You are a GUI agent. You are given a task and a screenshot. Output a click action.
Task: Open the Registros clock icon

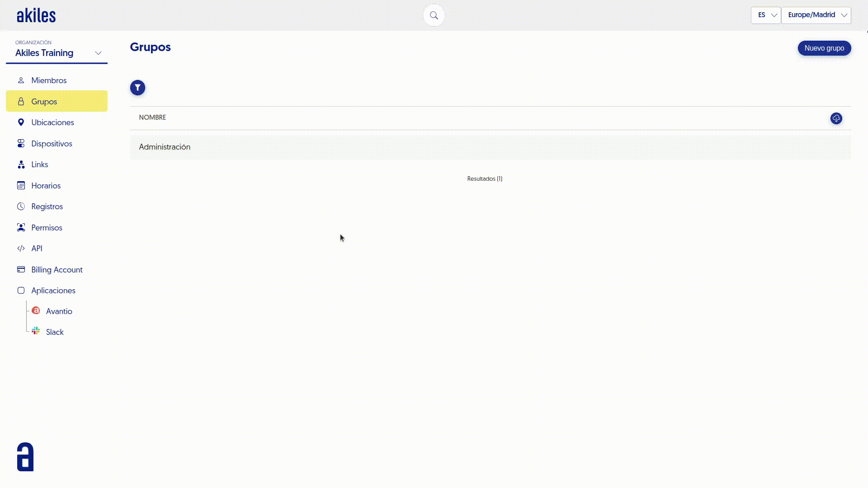click(21, 206)
